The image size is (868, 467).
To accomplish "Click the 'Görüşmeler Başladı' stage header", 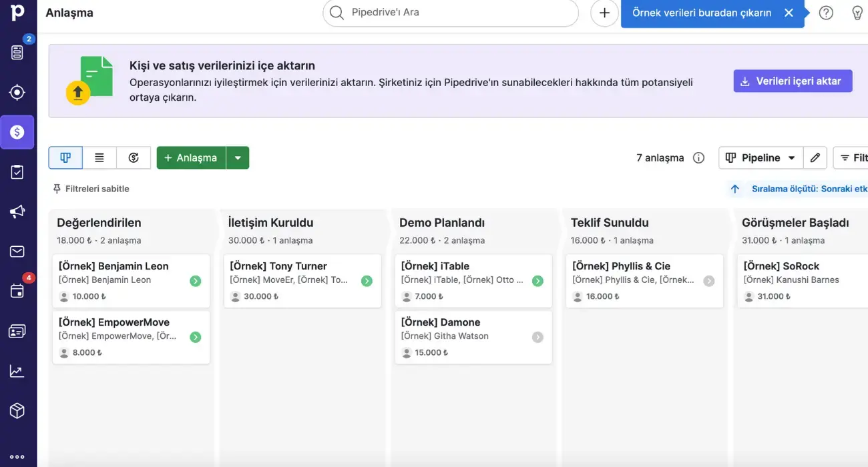I will pyautogui.click(x=795, y=223).
